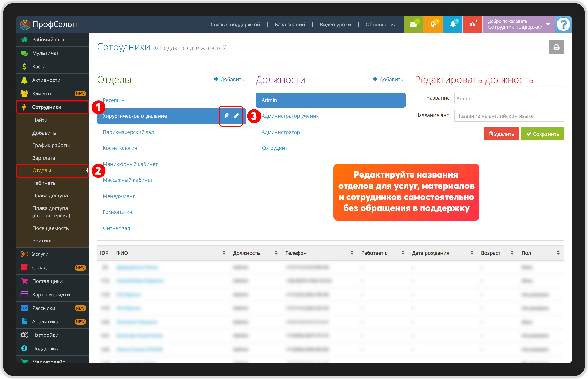The width and height of the screenshot is (588, 379).
Task: Delete Хирургическое отделение with trash icon
Action: [227, 116]
